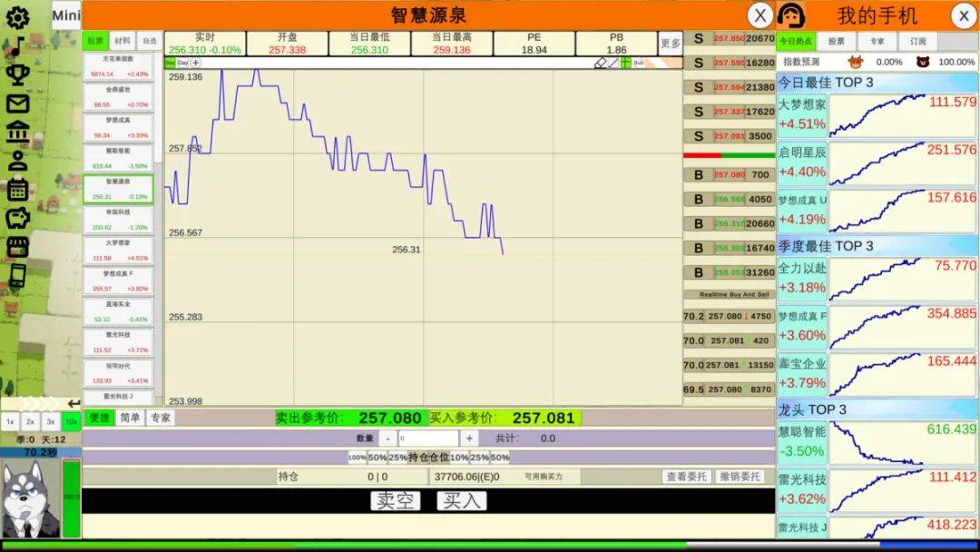Click the 买入 buy button

[x=461, y=501]
